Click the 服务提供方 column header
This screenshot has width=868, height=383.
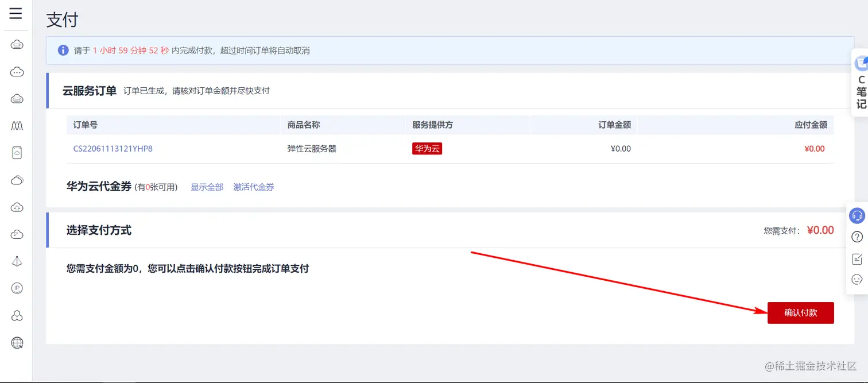[433, 125]
